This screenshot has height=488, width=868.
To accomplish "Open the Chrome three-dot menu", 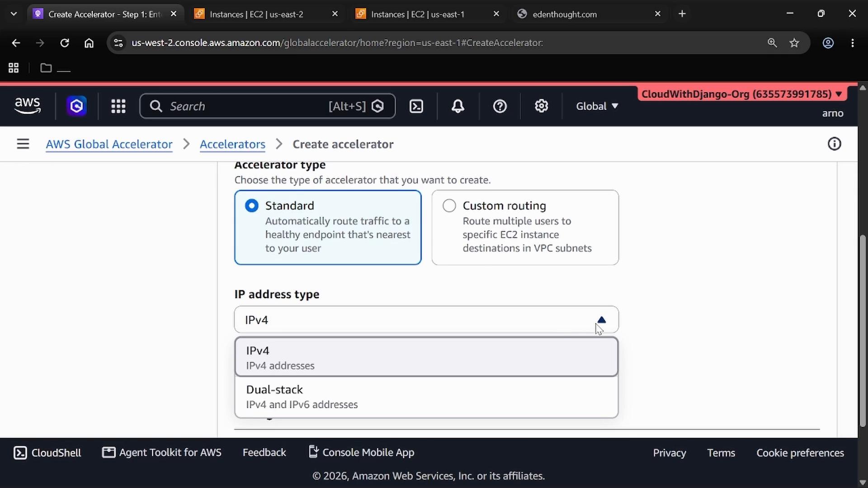I will 853,43.
